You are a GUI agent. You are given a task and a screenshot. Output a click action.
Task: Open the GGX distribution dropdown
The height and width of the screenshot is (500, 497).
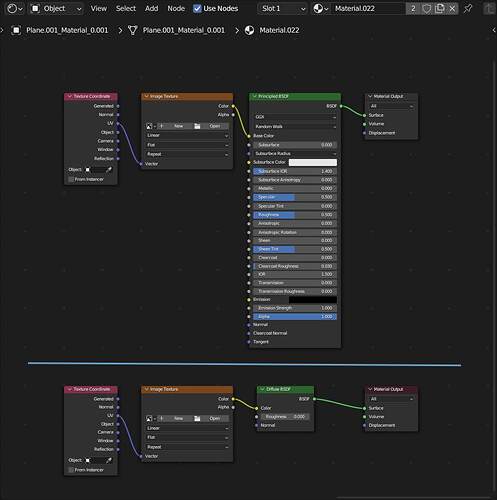click(x=295, y=117)
